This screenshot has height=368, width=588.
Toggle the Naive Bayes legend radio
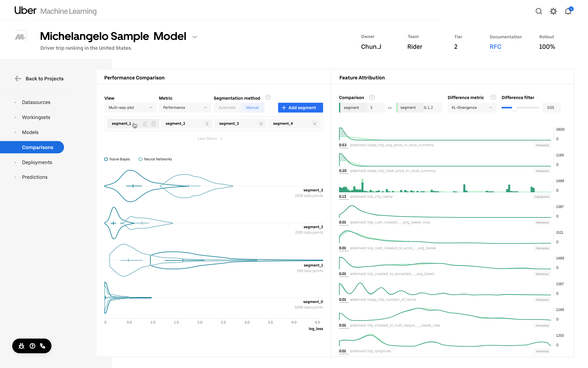[106, 159]
